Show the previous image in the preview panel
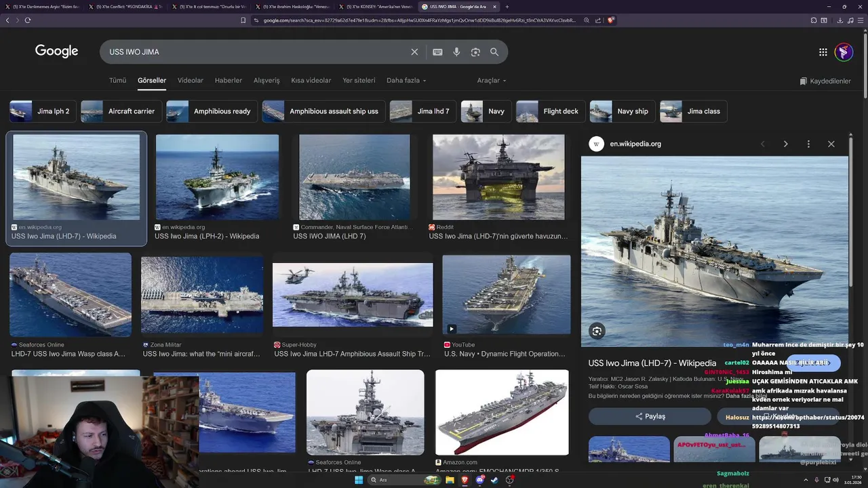This screenshot has height=488, width=868. click(x=762, y=144)
